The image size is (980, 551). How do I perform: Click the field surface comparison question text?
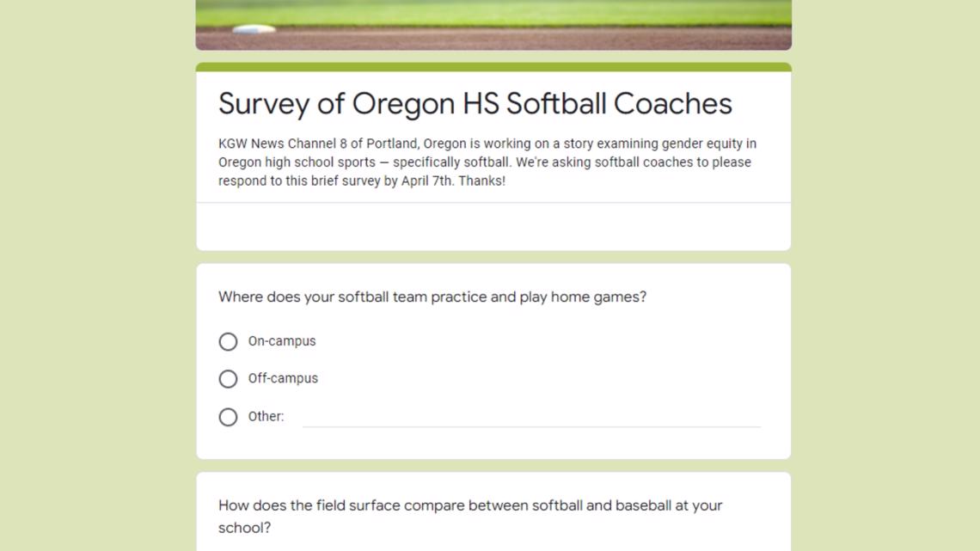(470, 516)
